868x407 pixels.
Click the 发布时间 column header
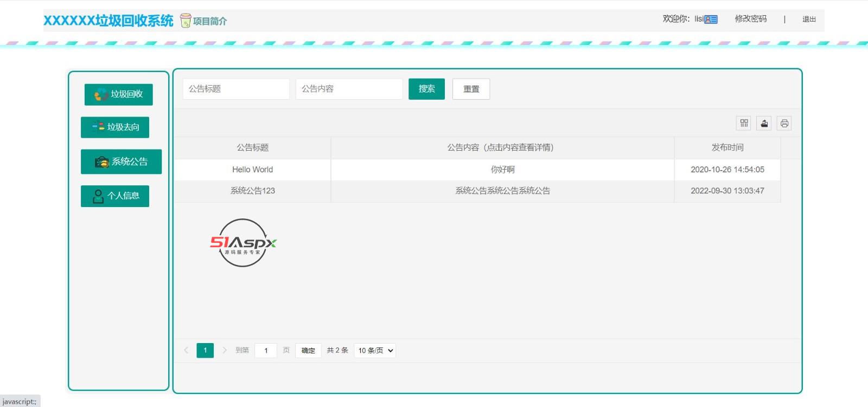tap(727, 147)
